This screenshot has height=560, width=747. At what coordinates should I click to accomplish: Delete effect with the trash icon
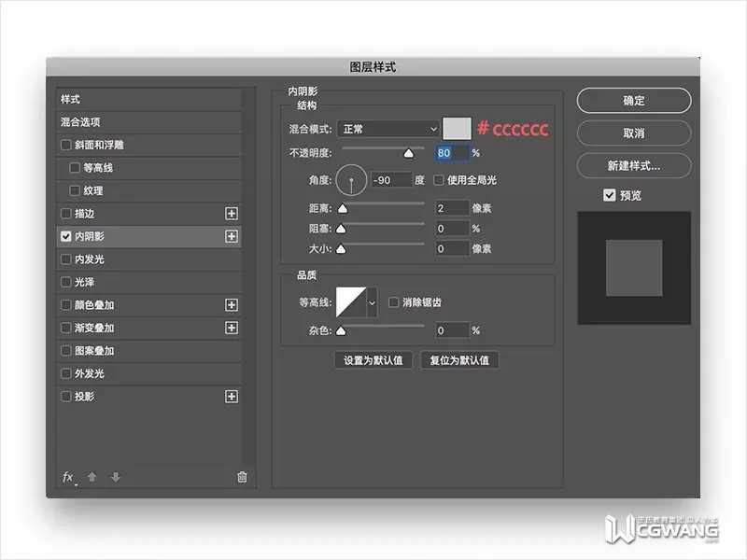click(x=242, y=477)
